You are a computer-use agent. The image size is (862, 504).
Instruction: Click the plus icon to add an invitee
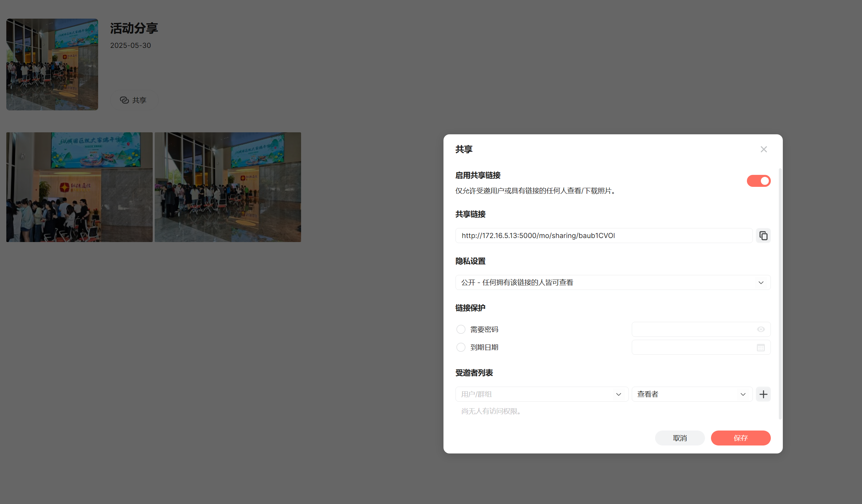(763, 394)
